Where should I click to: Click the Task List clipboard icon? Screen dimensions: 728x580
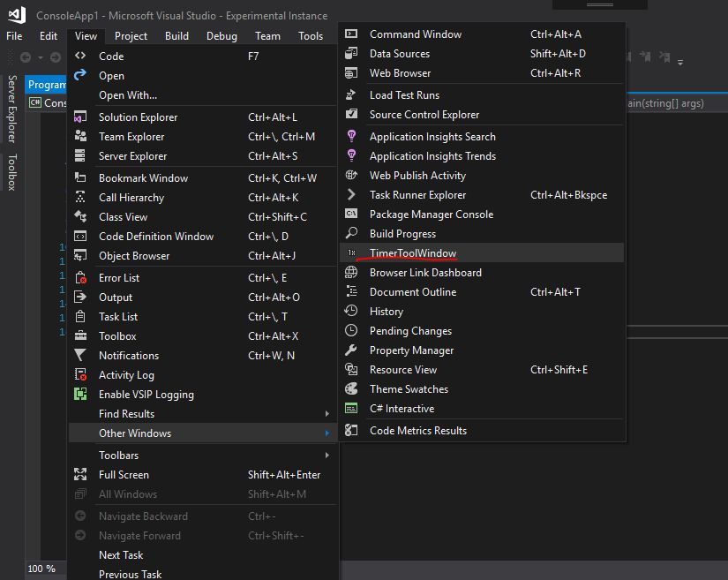pyautogui.click(x=80, y=316)
